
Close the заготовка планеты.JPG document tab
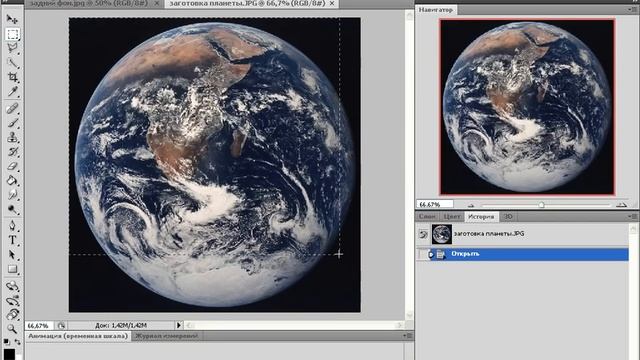pyautogui.click(x=332, y=3)
